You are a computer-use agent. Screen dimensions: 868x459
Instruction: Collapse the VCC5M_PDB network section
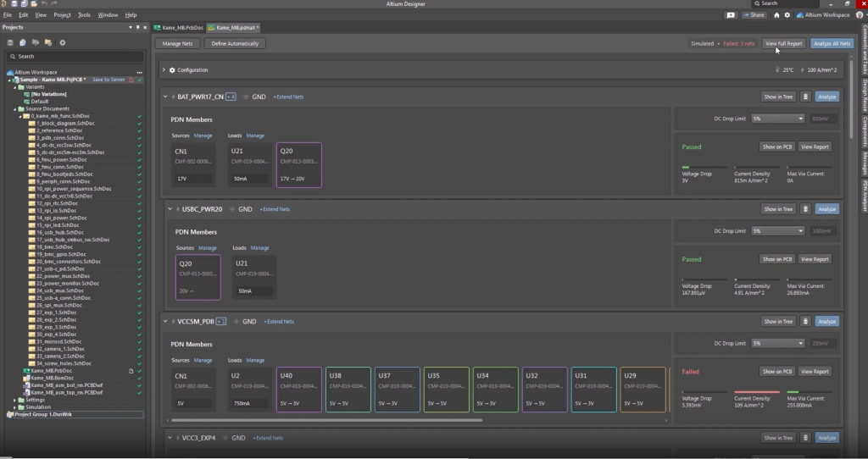[164, 322]
